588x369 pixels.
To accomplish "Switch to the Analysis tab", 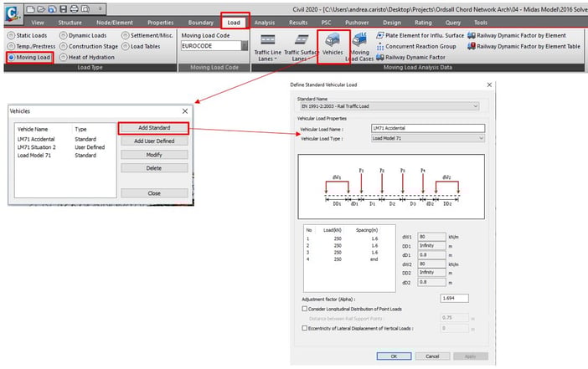I will click(265, 23).
